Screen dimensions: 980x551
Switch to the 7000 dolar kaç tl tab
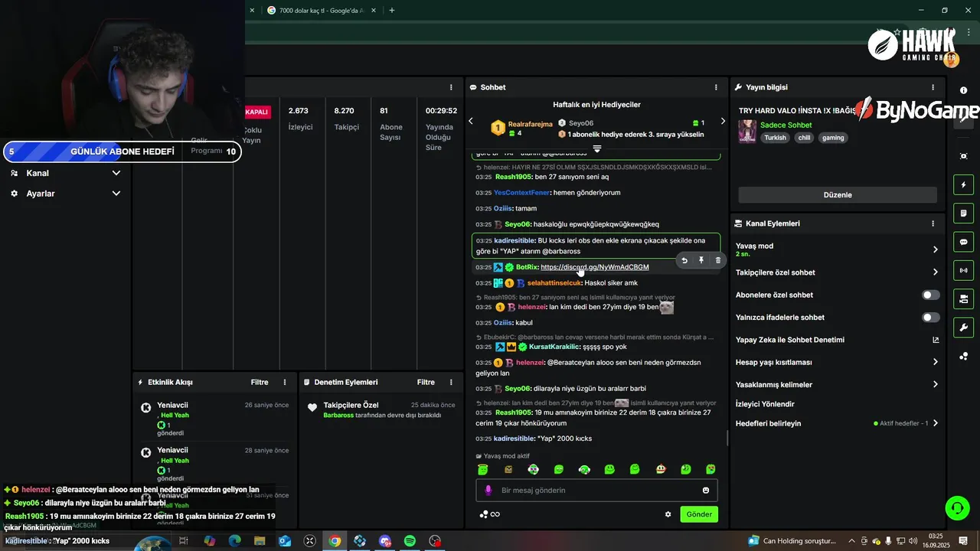[320, 10]
